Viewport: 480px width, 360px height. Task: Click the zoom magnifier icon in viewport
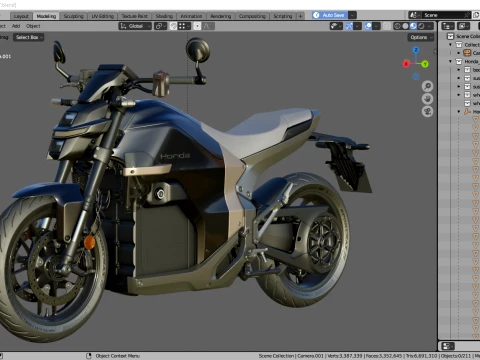pyautogui.click(x=427, y=86)
